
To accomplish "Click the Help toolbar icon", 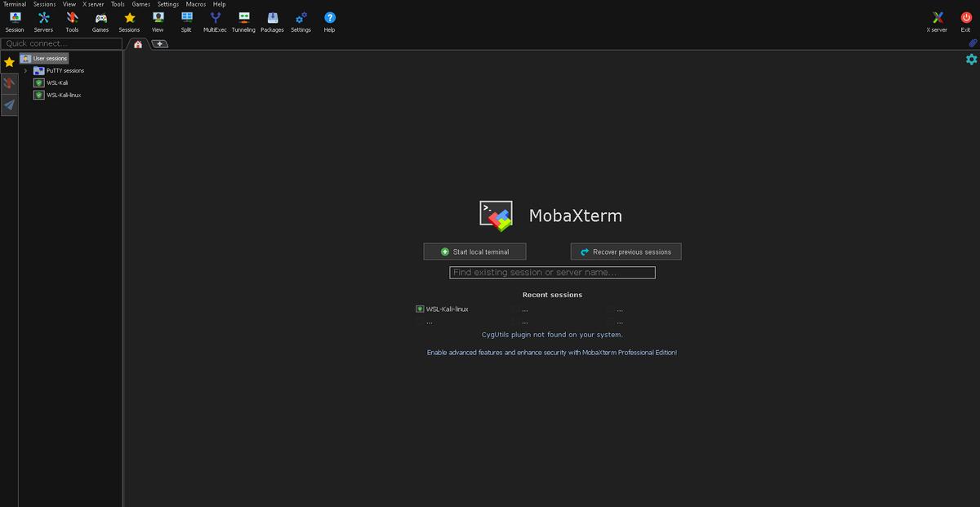I will (329, 21).
